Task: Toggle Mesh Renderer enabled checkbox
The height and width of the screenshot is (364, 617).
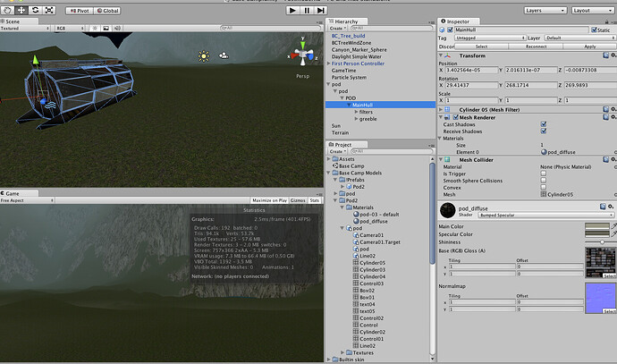Action: [455, 117]
